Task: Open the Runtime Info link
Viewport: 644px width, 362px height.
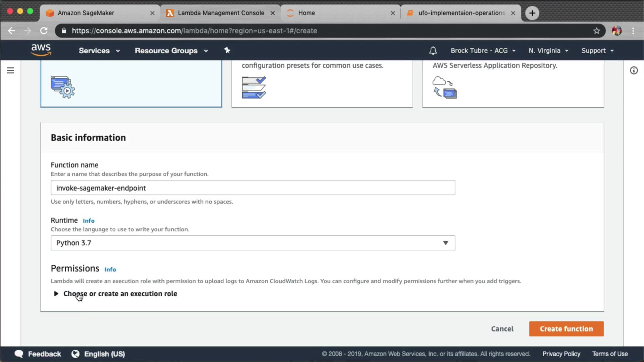Action: 89,221
